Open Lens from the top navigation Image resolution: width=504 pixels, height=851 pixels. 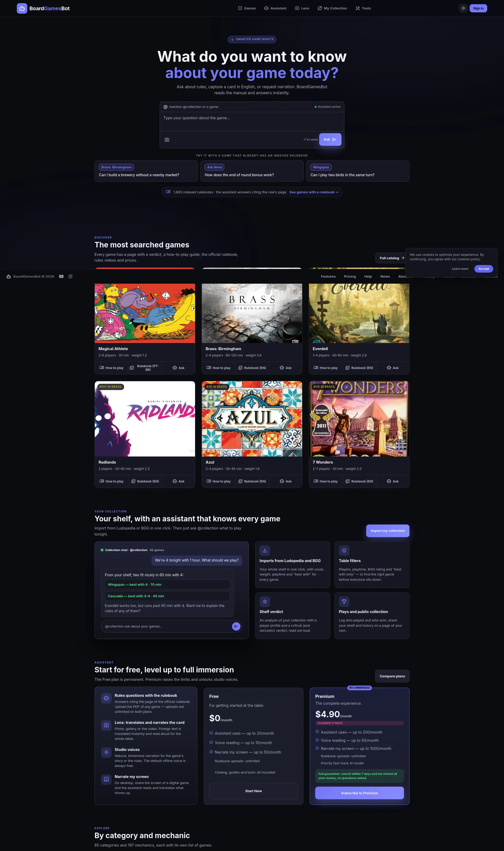[302, 8]
